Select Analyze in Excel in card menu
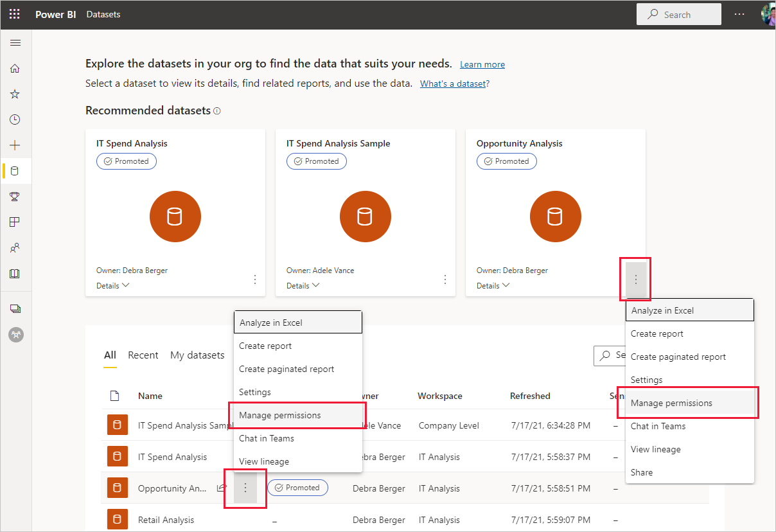776x532 pixels. 690,310
